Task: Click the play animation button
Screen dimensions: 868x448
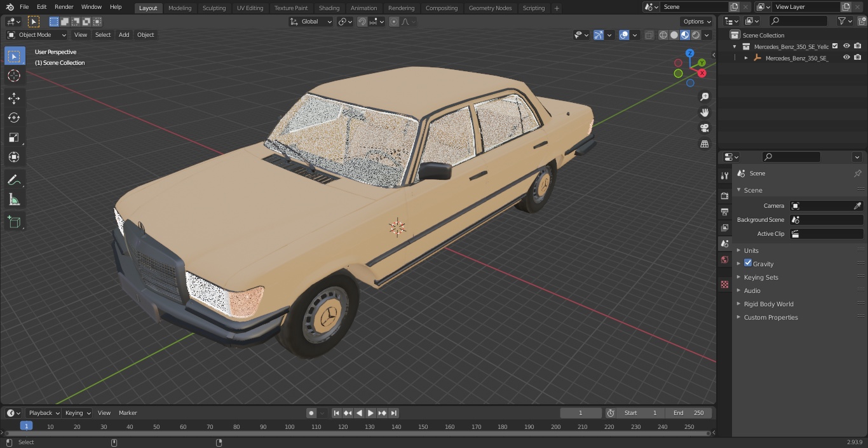Action: pos(370,413)
